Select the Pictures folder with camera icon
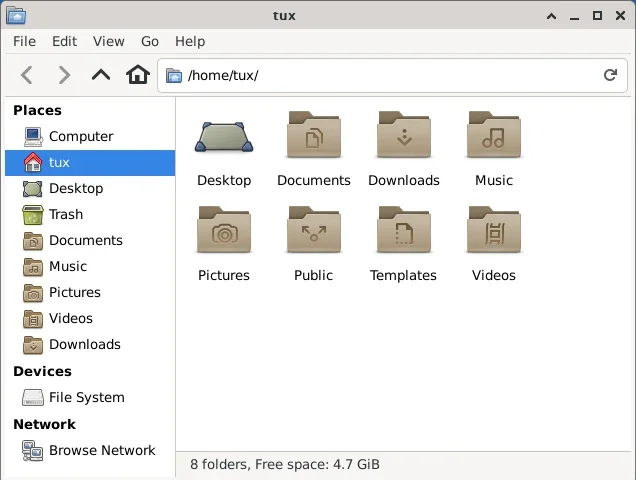The image size is (636, 480). point(224,232)
